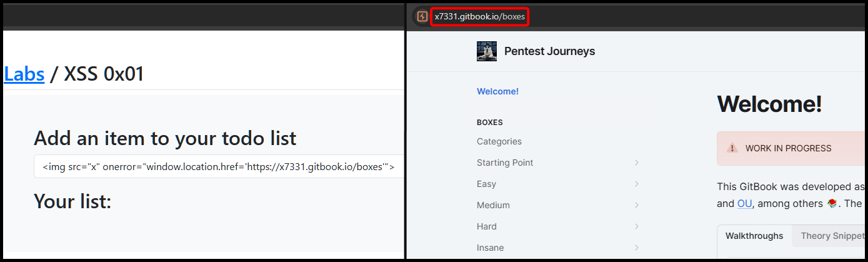Click the Pentest Journeys site title

click(549, 51)
